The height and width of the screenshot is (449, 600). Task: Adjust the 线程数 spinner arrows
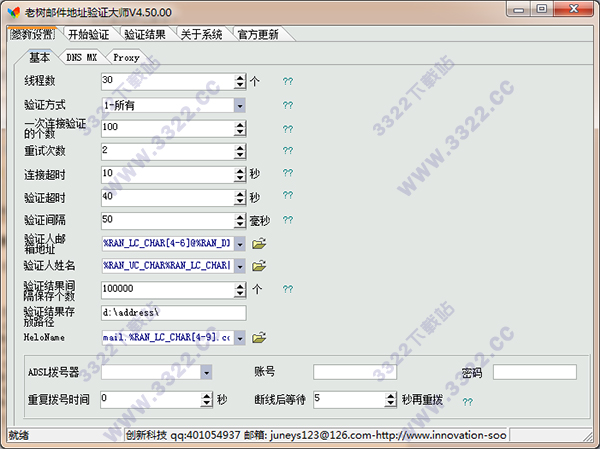point(240,82)
